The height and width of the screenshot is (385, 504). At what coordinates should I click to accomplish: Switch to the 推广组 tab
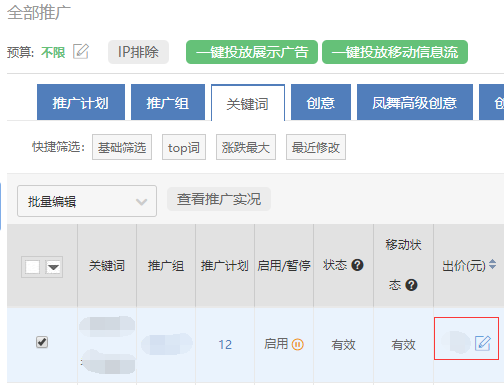click(x=168, y=102)
